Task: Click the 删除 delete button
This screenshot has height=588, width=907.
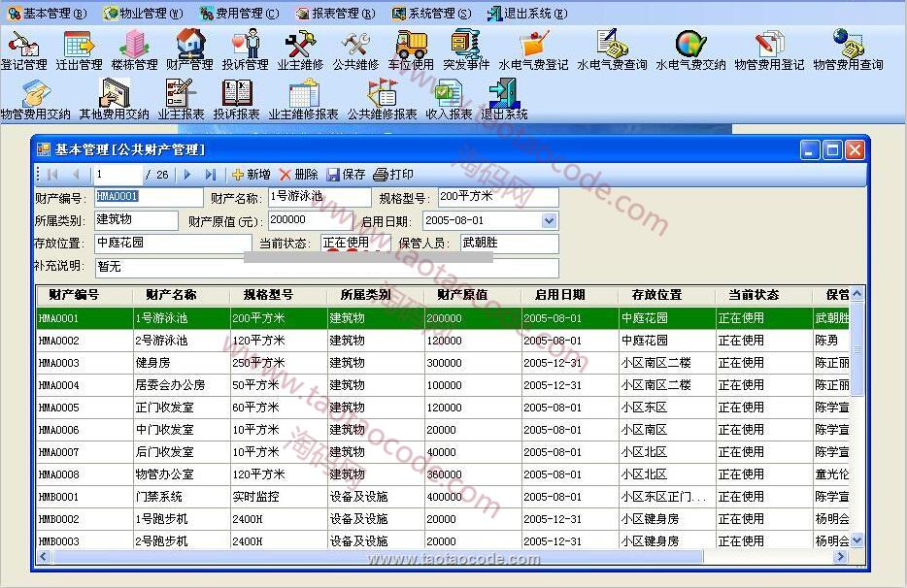Action: pyautogui.click(x=298, y=175)
